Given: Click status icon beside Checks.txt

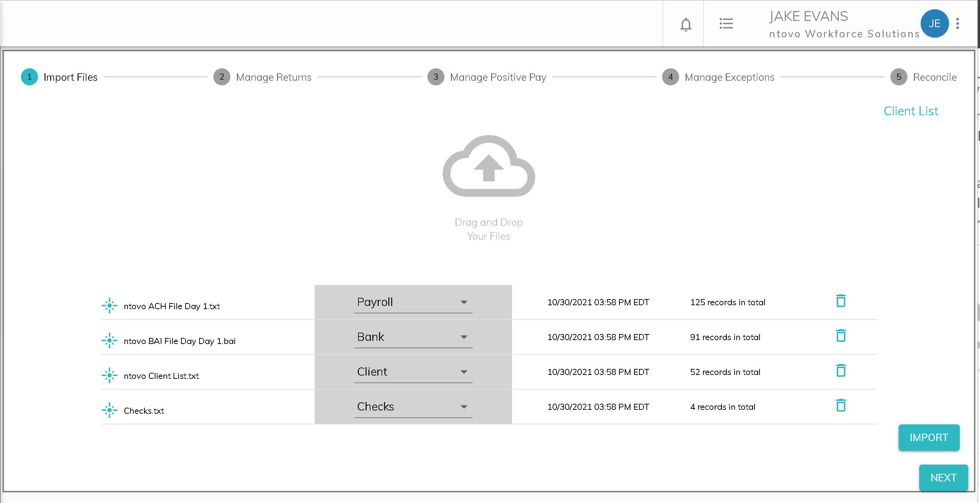Looking at the screenshot, I should point(110,410).
